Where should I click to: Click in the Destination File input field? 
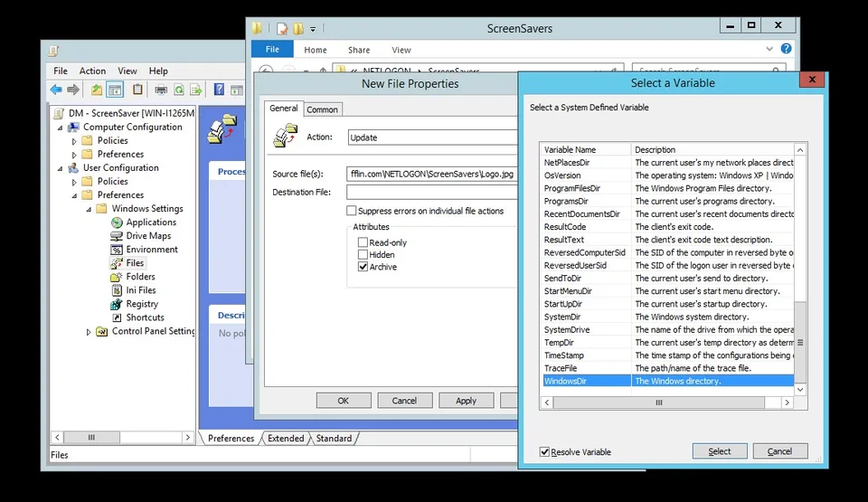[432, 193]
